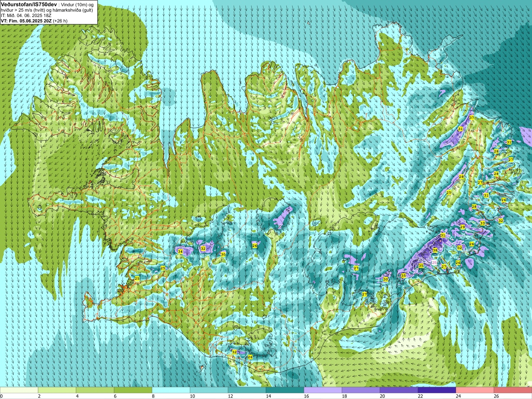This screenshot has width=532, height=399.
Task: Click the legend tick value 16
Action: pyautogui.click(x=306, y=396)
